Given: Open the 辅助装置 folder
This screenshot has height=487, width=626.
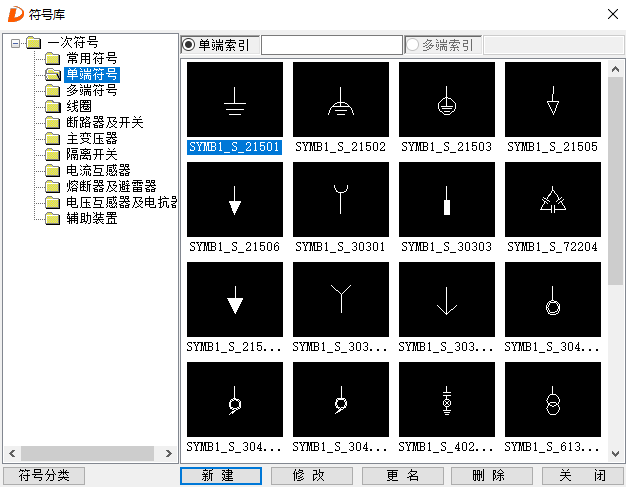Looking at the screenshot, I should pyautogui.click(x=91, y=218).
